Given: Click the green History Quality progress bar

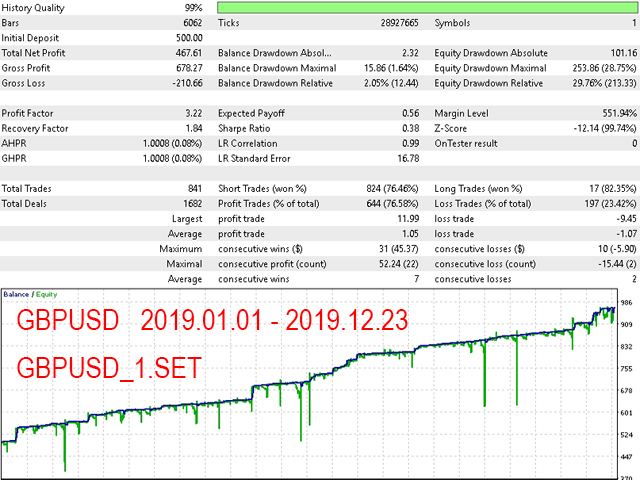Looking at the screenshot, I should [x=427, y=7].
